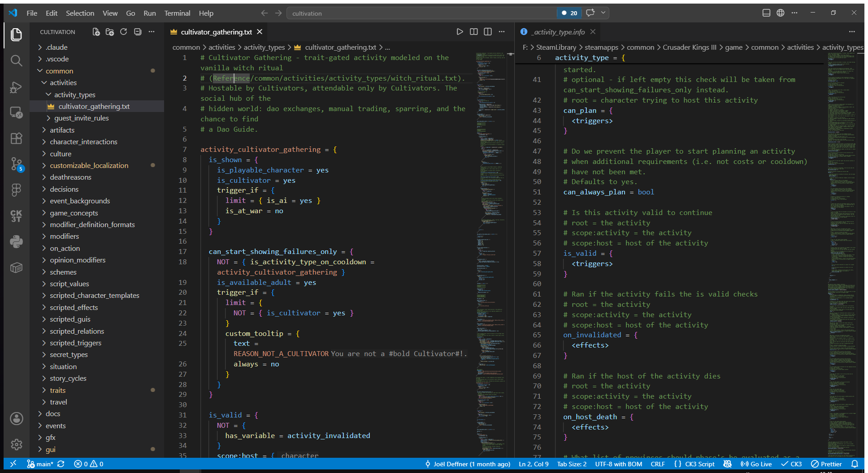The width and height of the screenshot is (868, 473).
Task: Open the Run and Debug view
Action: point(16,87)
